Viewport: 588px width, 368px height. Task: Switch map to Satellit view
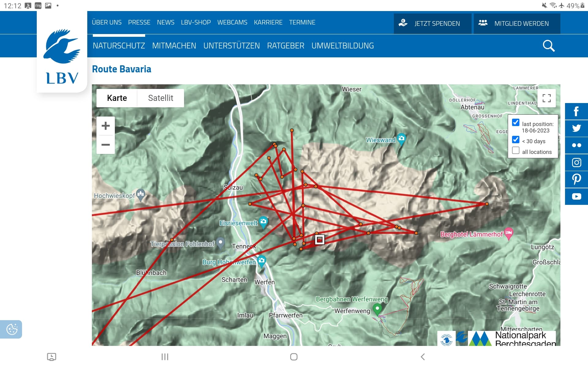coord(160,98)
